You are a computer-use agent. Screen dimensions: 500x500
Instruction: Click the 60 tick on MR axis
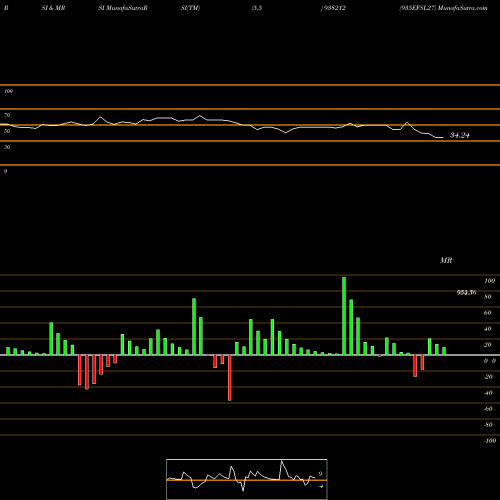(x=488, y=313)
